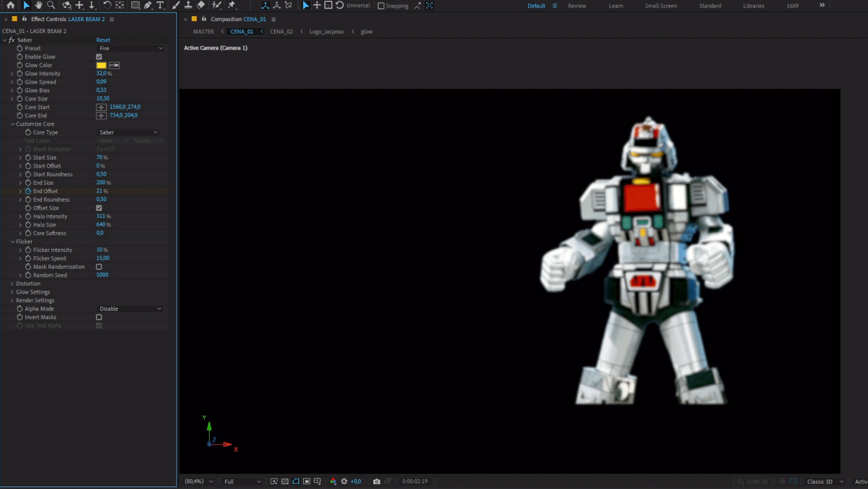
Task: Select the Type tool
Action: pos(161,5)
